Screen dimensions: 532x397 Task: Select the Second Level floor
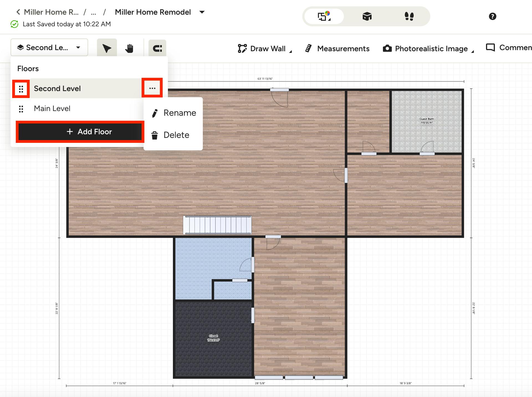point(57,89)
